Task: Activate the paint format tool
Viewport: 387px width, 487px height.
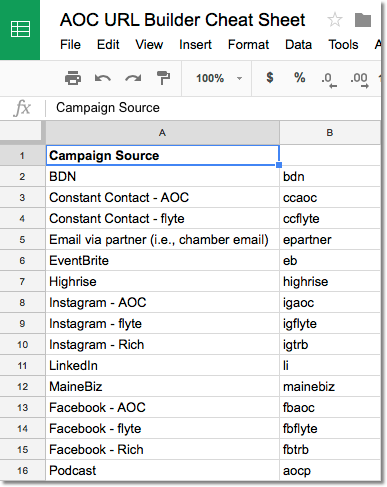Action: [163, 78]
